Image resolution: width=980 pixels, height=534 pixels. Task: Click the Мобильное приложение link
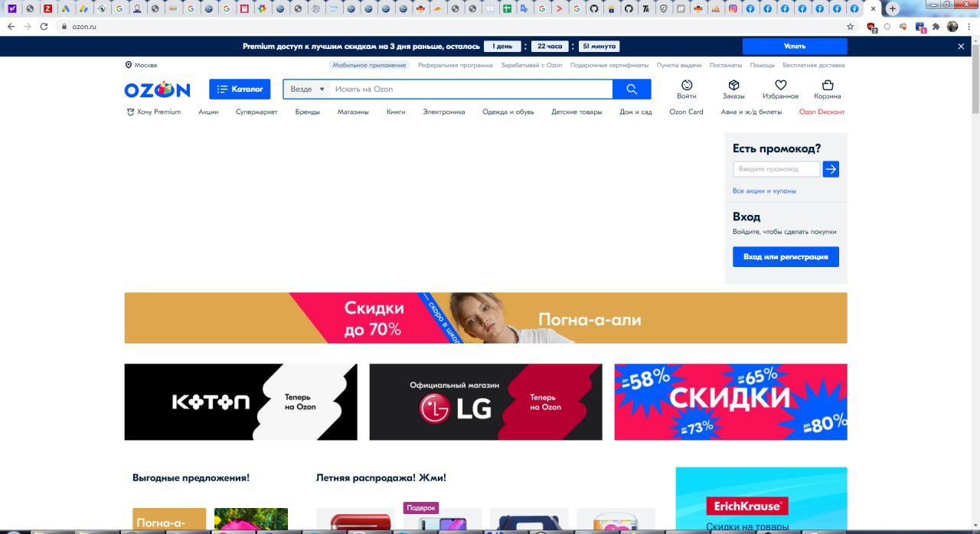369,65
